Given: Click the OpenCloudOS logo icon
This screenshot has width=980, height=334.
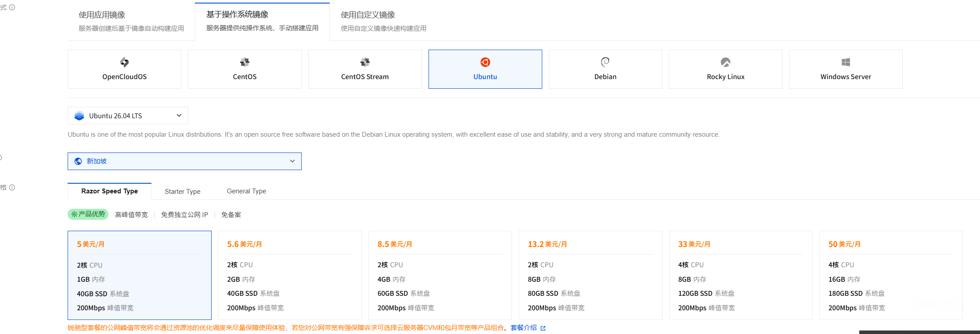Looking at the screenshot, I should coord(124,62).
